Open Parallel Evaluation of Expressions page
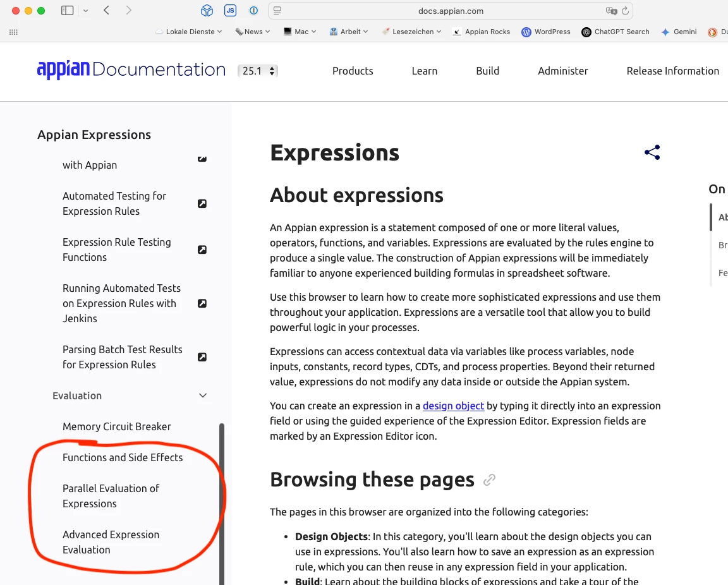Viewport: 728px width, 585px height. coord(111,496)
